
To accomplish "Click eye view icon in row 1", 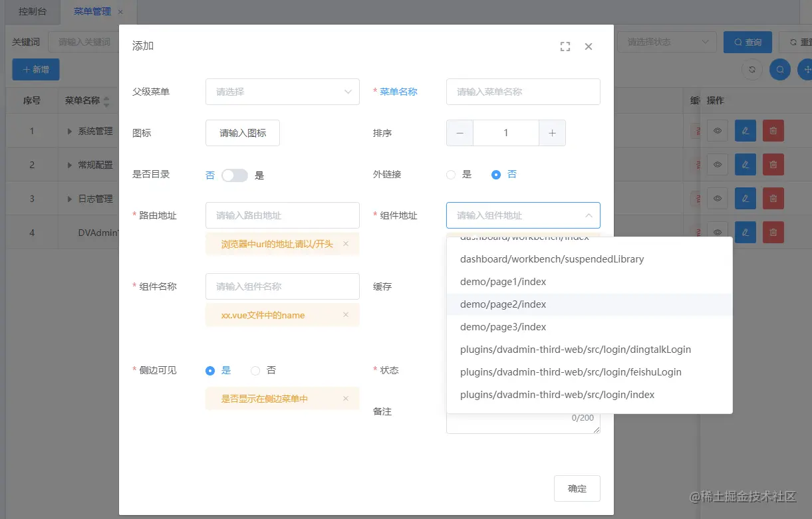I will [718, 131].
